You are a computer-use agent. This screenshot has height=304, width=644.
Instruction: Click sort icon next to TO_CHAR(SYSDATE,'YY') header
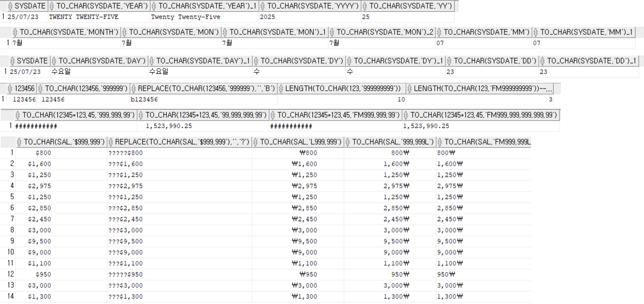tap(365, 6)
